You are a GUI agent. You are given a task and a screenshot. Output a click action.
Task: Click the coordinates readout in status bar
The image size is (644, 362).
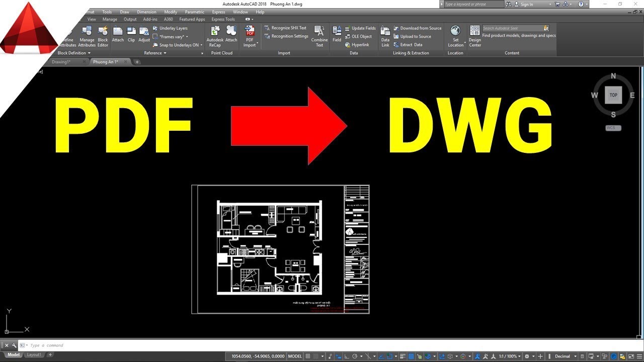pos(258,356)
